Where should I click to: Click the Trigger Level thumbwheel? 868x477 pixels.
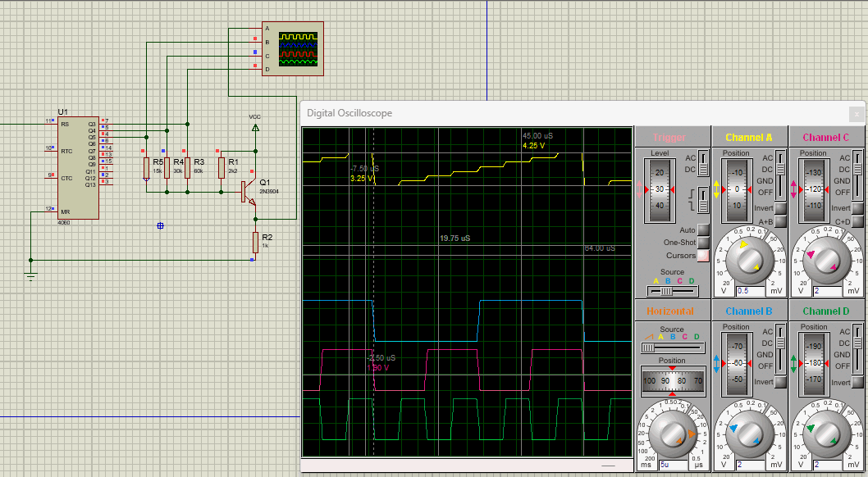(x=660, y=189)
